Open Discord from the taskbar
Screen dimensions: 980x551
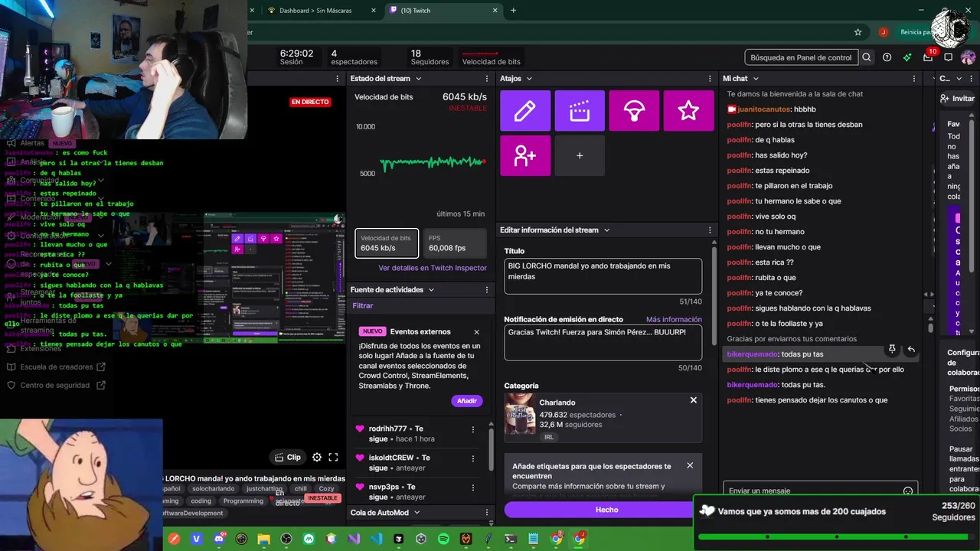[x=219, y=539]
